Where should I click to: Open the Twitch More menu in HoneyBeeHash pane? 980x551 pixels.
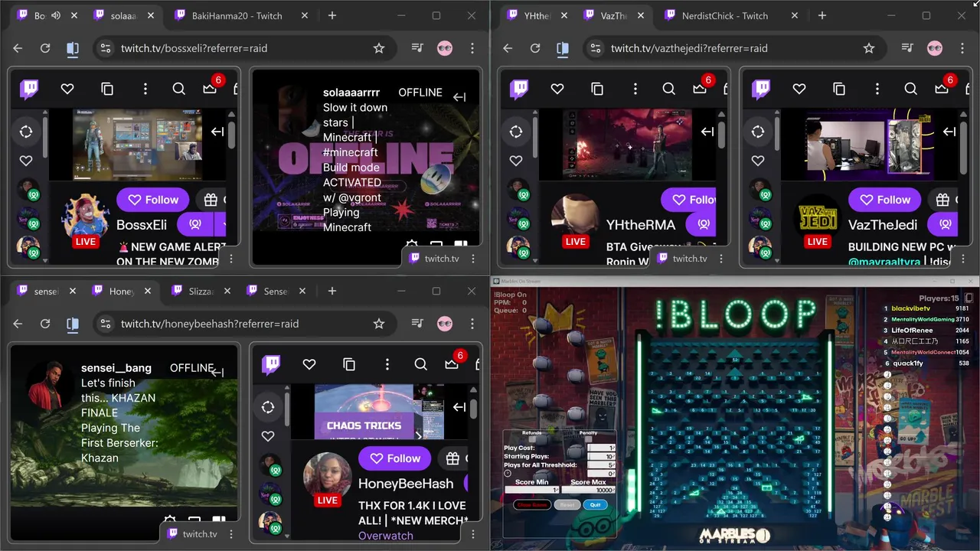point(387,364)
